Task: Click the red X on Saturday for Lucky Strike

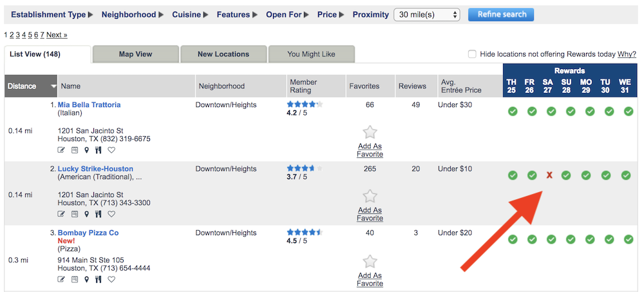Action: point(549,175)
